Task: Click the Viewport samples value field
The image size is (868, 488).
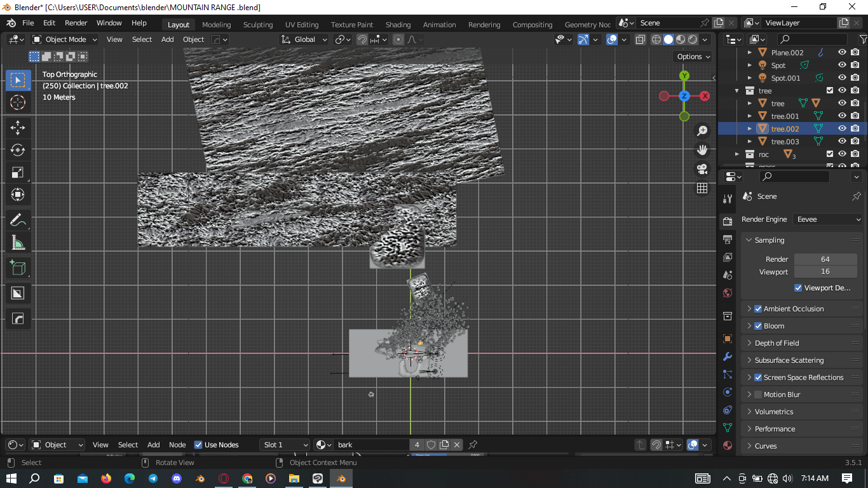Action: click(x=825, y=272)
